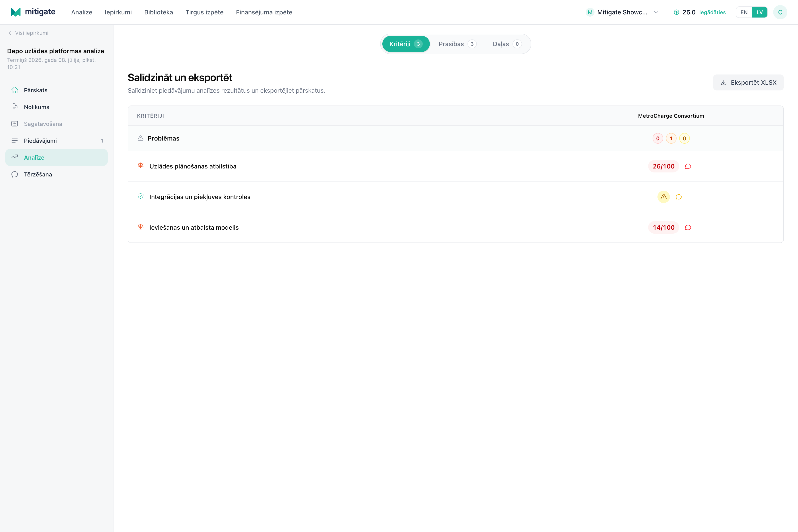The width and height of the screenshot is (798, 532).
Task: Click the scales icon beside Uzlādes plānošanas atbilstība
Action: [x=141, y=166]
